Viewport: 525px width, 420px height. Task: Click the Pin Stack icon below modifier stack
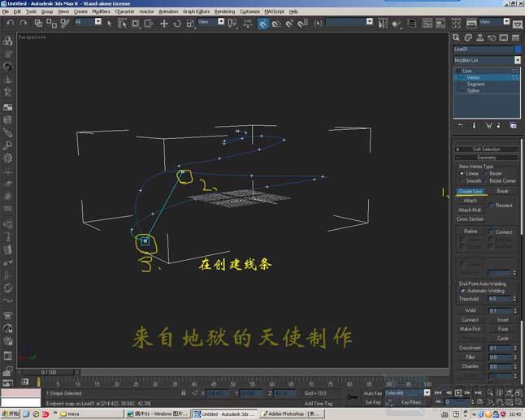460,125
